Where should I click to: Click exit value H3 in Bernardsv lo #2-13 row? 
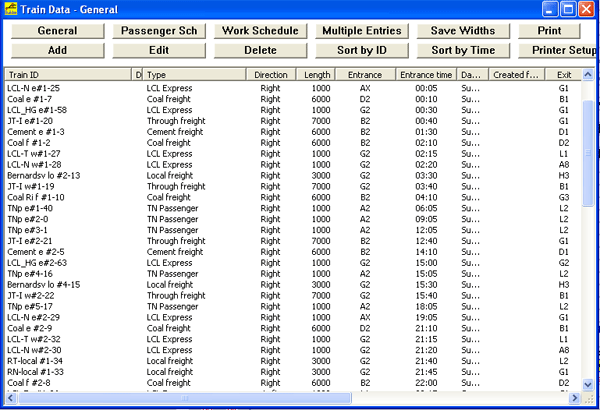pos(564,175)
